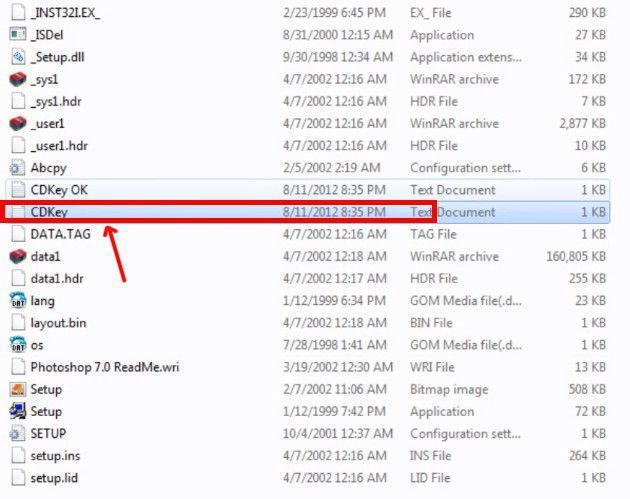Click the date 2/23/1999 6:45 PM
630x499 pixels.
pos(334,13)
